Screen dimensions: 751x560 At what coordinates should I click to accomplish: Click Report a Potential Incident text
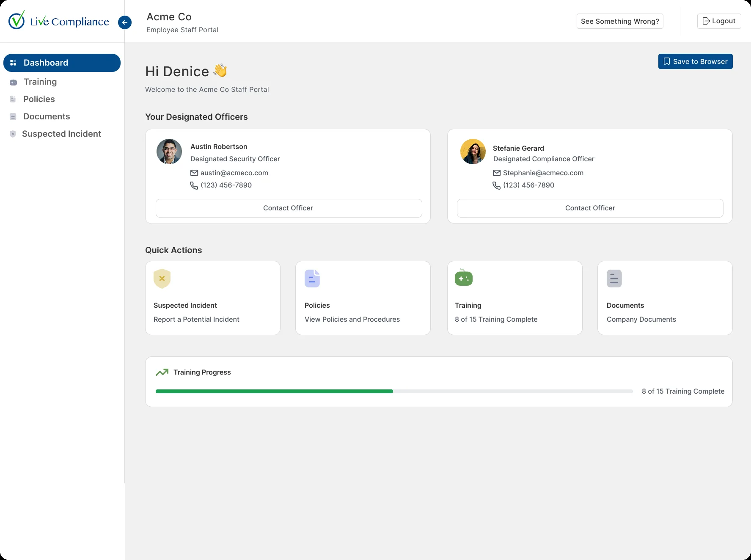coord(196,319)
